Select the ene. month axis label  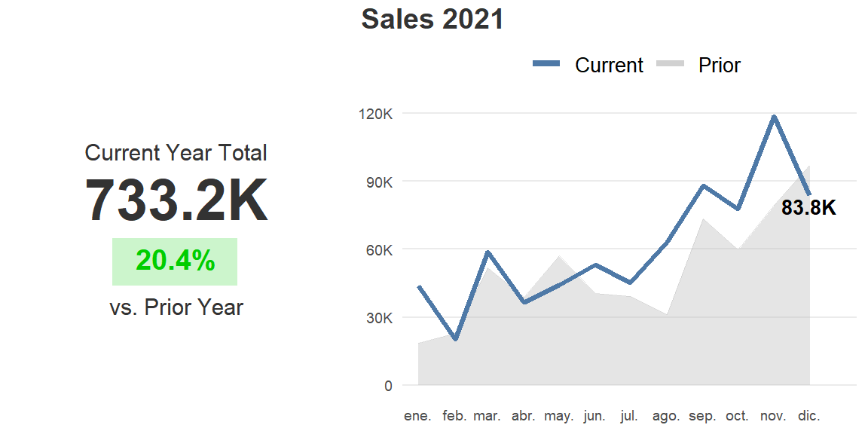coord(418,416)
